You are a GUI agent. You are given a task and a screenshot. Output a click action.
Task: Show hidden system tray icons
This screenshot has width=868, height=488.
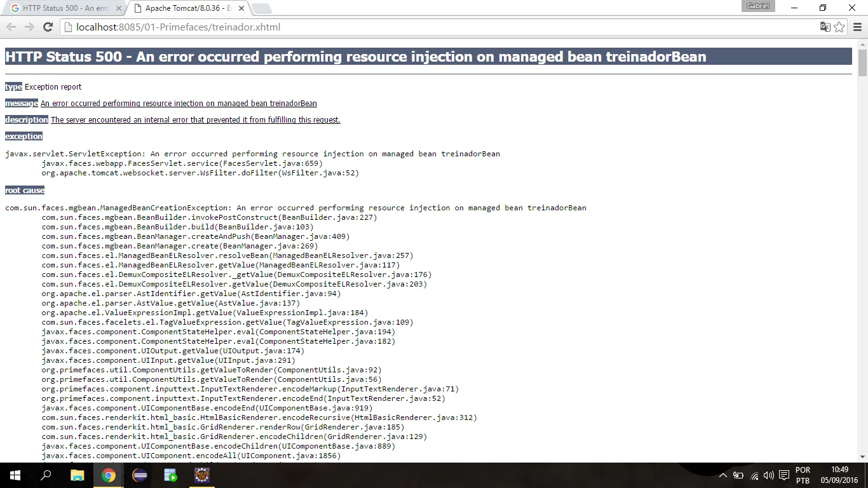tap(723, 475)
